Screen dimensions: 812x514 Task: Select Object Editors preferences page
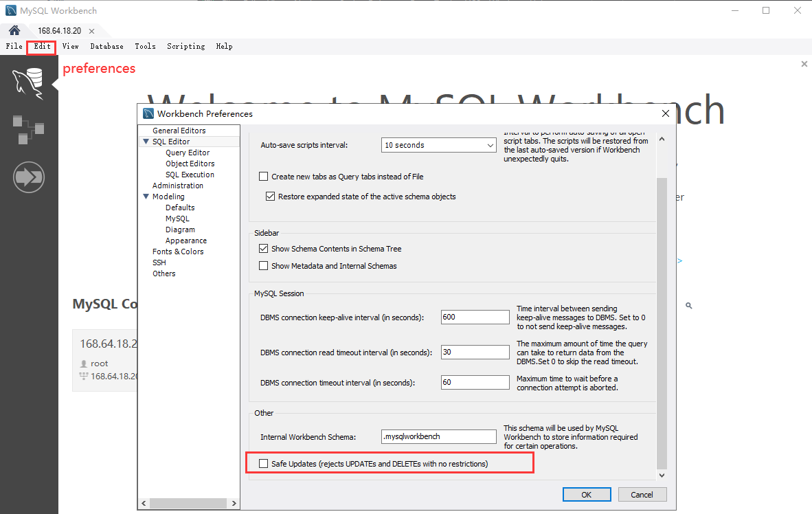(x=190, y=164)
